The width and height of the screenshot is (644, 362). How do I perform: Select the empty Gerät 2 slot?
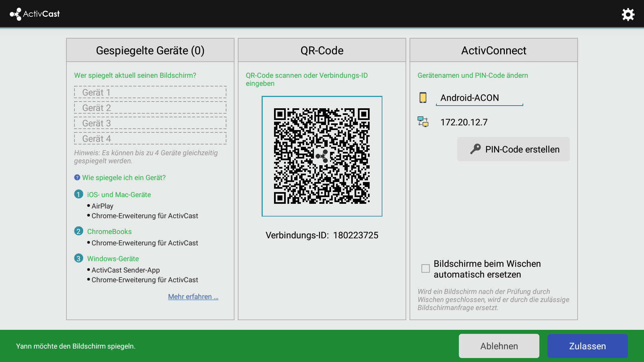[x=150, y=108]
